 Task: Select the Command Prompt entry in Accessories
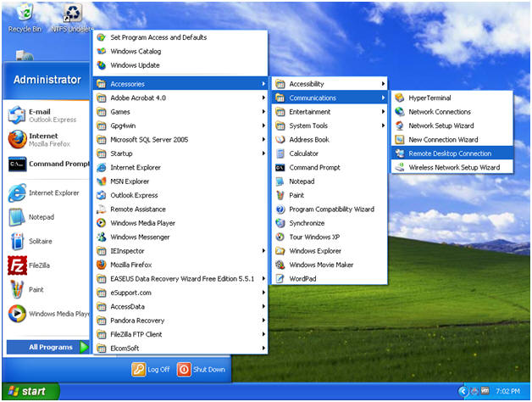pos(330,168)
